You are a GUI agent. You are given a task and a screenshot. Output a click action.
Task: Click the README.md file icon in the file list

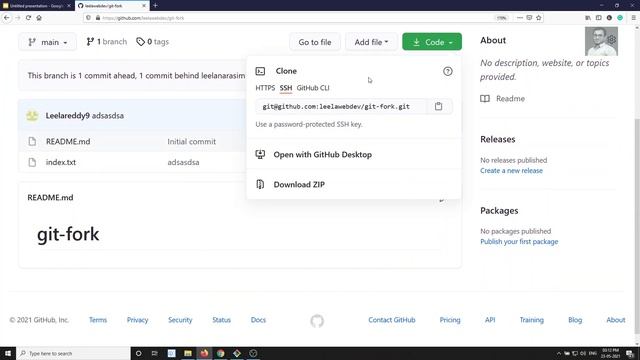32,142
